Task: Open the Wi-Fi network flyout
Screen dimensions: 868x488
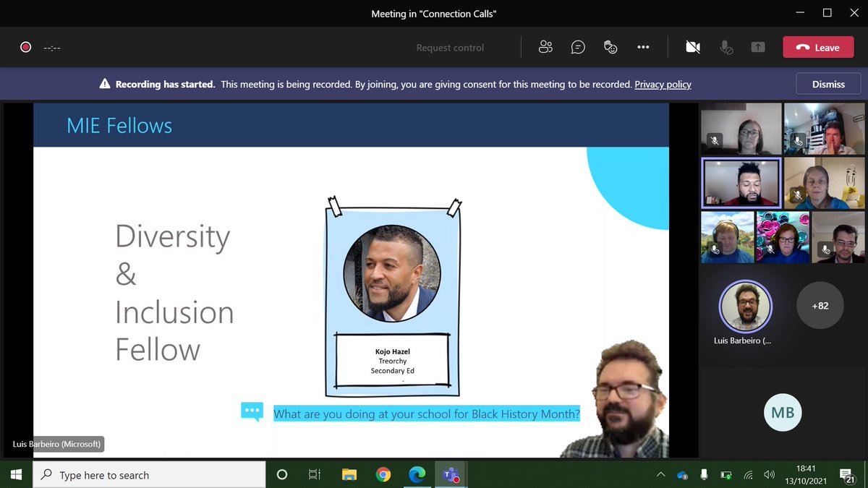Action: (x=748, y=475)
